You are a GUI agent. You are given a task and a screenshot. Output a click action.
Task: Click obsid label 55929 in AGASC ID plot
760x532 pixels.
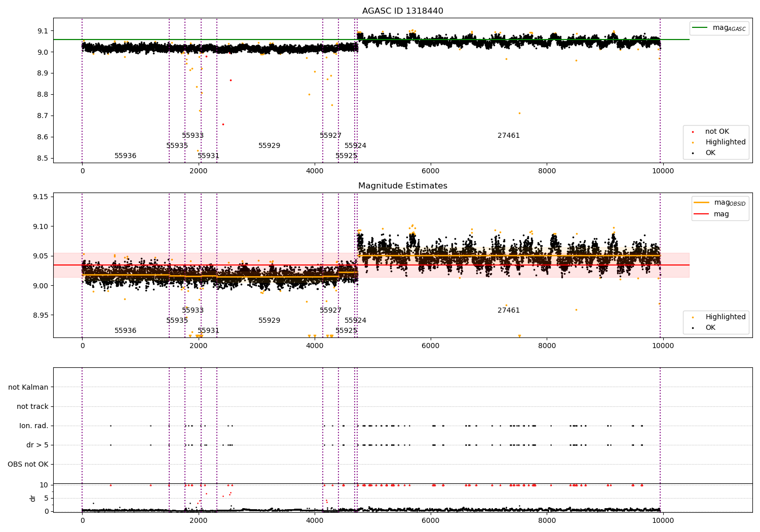point(269,146)
